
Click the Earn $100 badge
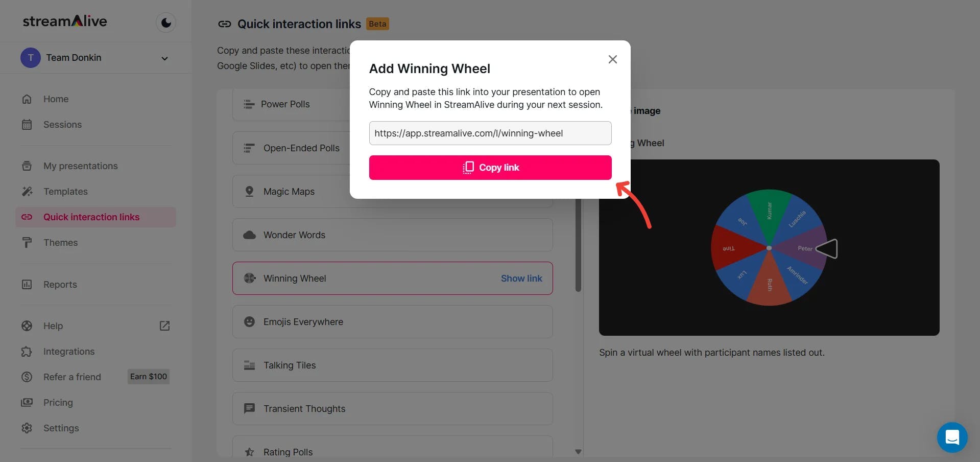pos(149,377)
